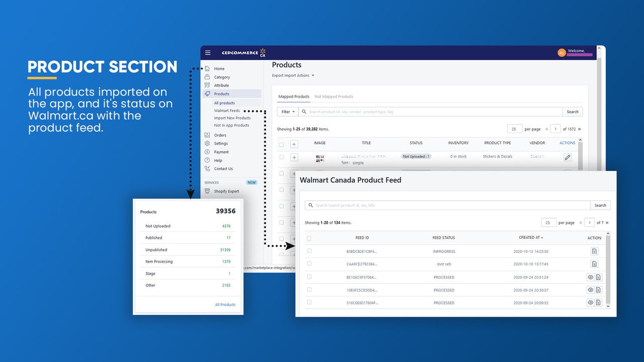Tick checkbox for feed B38DCB2E1CBF4
The width and height of the screenshot is (644, 362).
tap(309, 251)
